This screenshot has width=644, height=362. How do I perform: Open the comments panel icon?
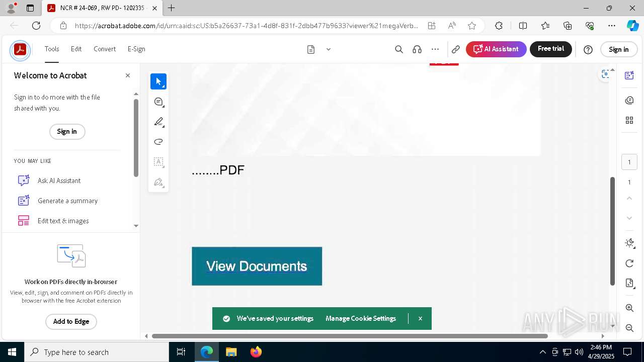click(x=629, y=101)
